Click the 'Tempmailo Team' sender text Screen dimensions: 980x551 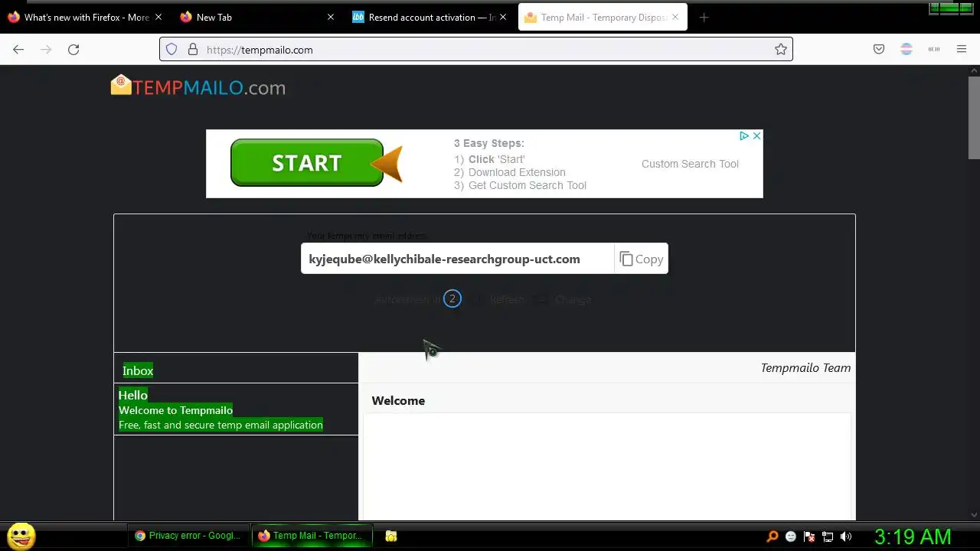pyautogui.click(x=805, y=368)
